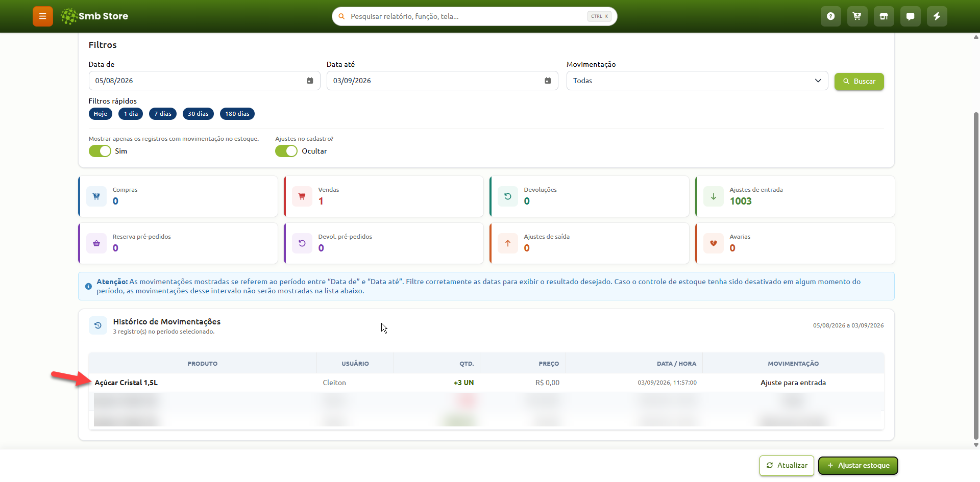Viewport: 980px width, 482px height.
Task: Click the Data até date field
Action: coord(442,81)
